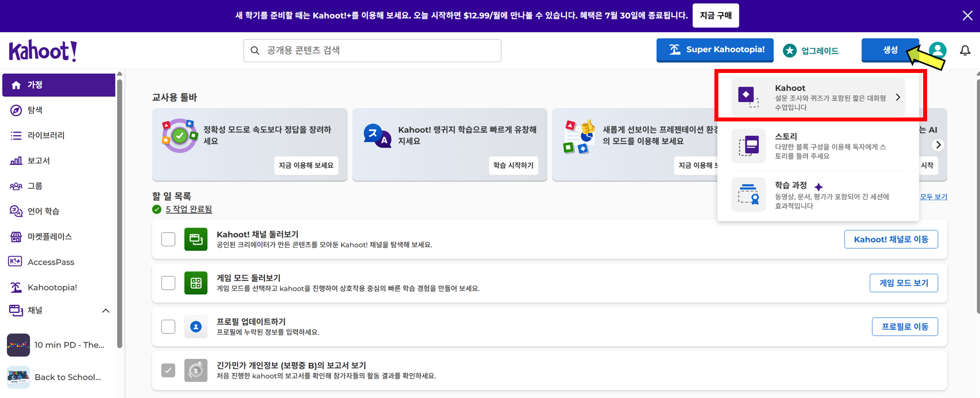Open the Back to School channel thumbnail
980x398 pixels.
[18, 377]
